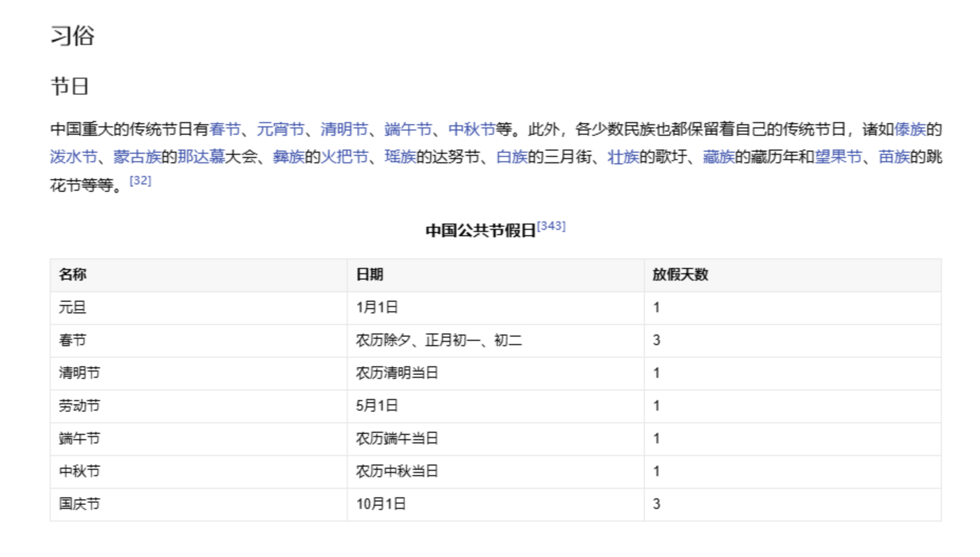980x557 pixels.
Task: Click the 节日 subsection heading
Action: (x=69, y=86)
